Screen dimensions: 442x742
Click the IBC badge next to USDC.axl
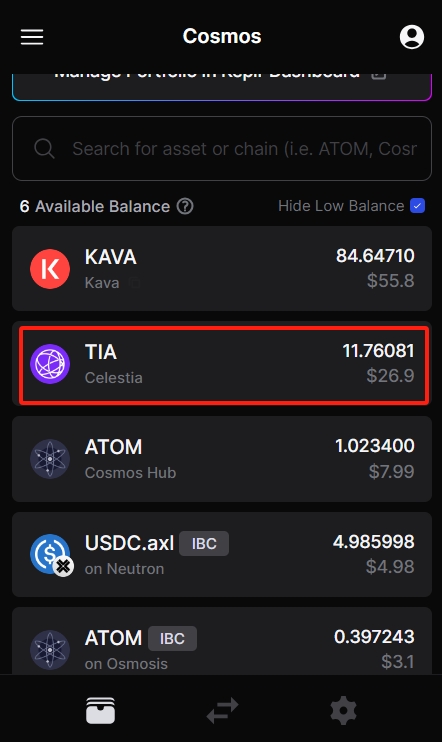coord(204,543)
